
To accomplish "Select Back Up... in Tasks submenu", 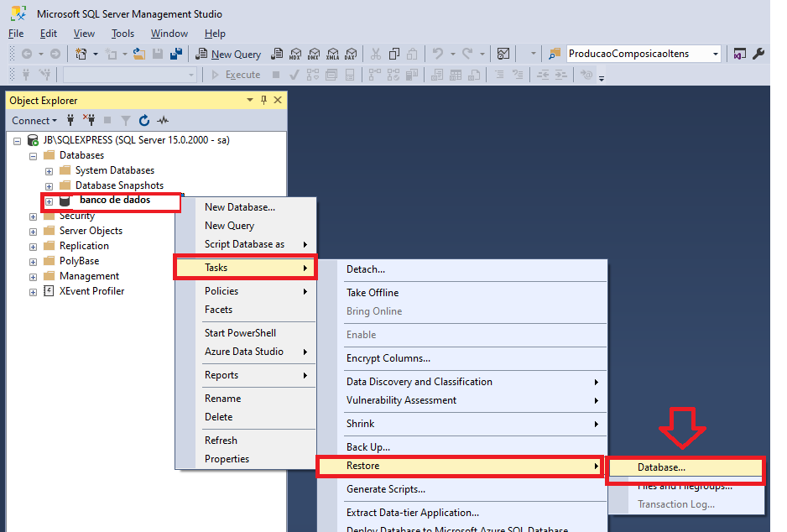I will 462,447.
